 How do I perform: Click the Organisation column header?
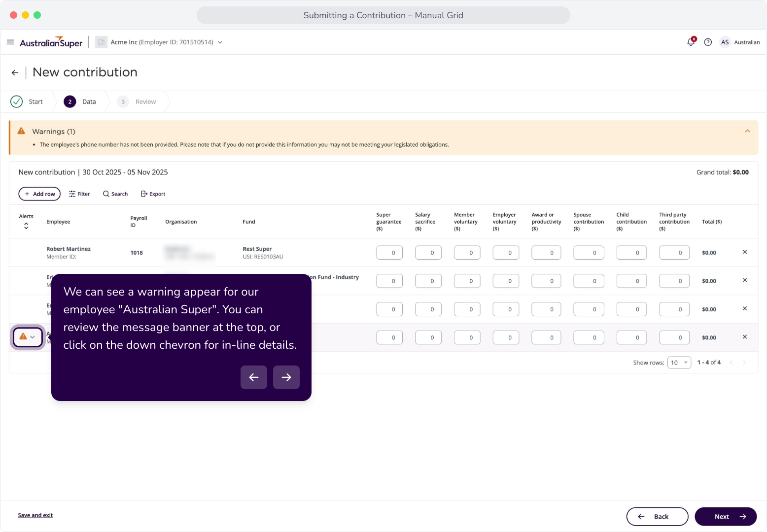click(x=181, y=222)
